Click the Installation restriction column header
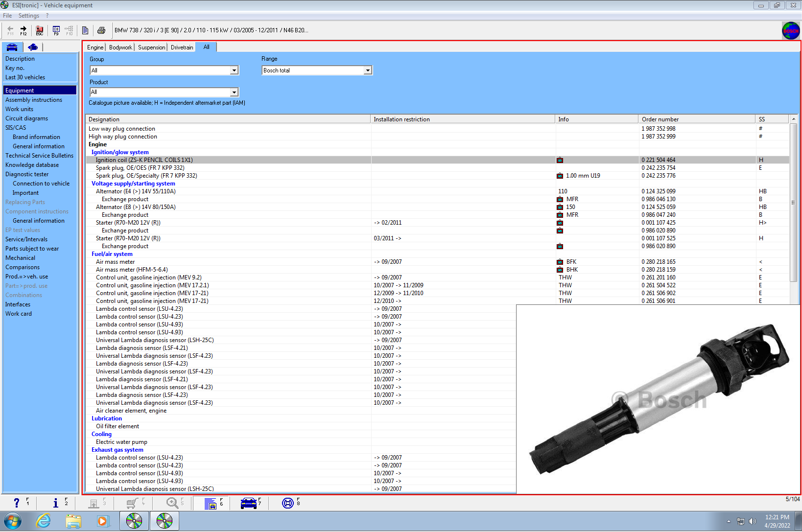 pyautogui.click(x=463, y=119)
